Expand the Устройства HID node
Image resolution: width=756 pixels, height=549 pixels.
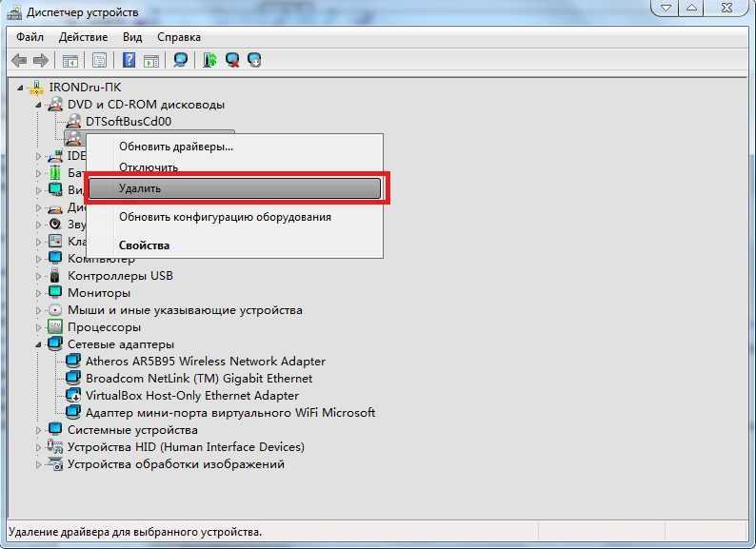(x=38, y=447)
